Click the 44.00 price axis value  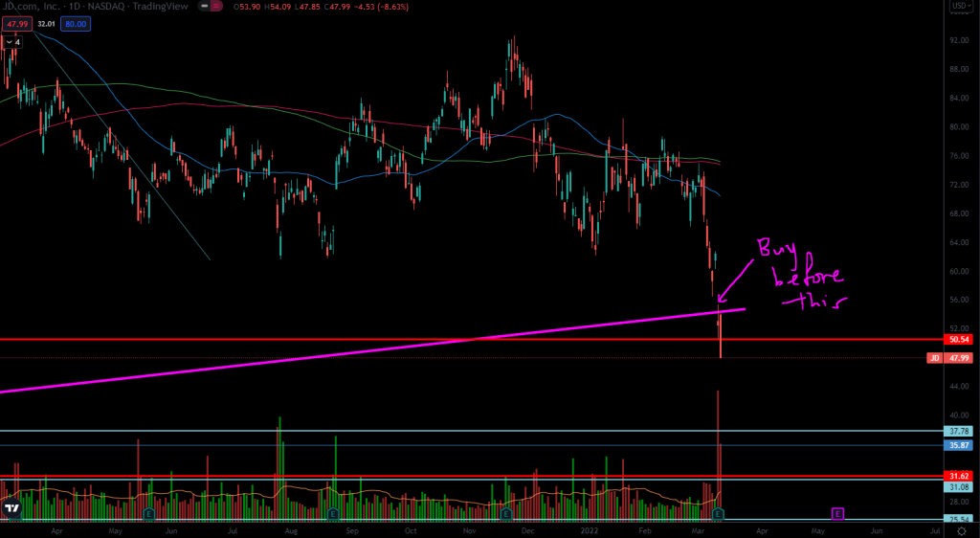pos(959,387)
